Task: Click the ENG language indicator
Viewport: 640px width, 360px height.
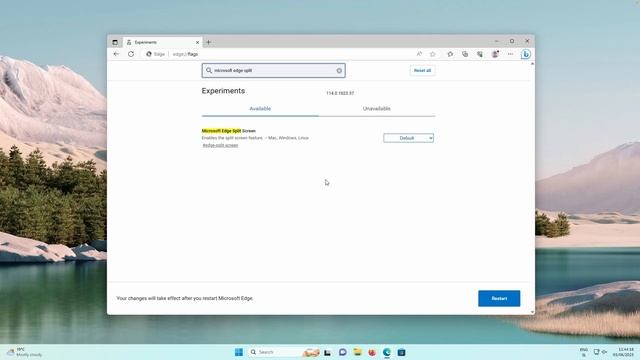Action: 584,352
